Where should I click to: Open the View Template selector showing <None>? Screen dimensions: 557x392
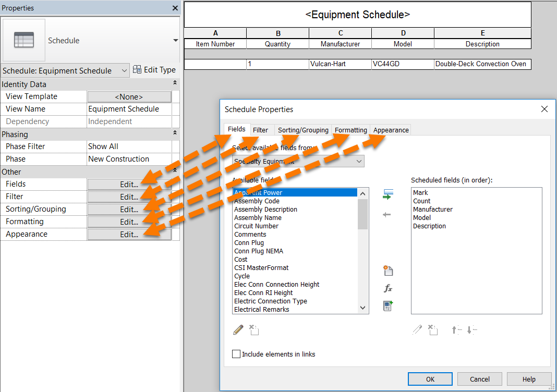click(x=129, y=96)
